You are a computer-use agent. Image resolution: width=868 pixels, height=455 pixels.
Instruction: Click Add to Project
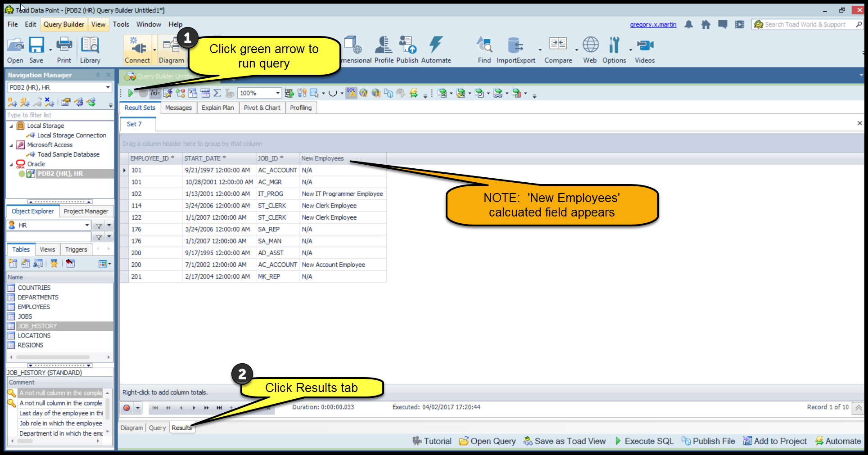click(x=775, y=441)
